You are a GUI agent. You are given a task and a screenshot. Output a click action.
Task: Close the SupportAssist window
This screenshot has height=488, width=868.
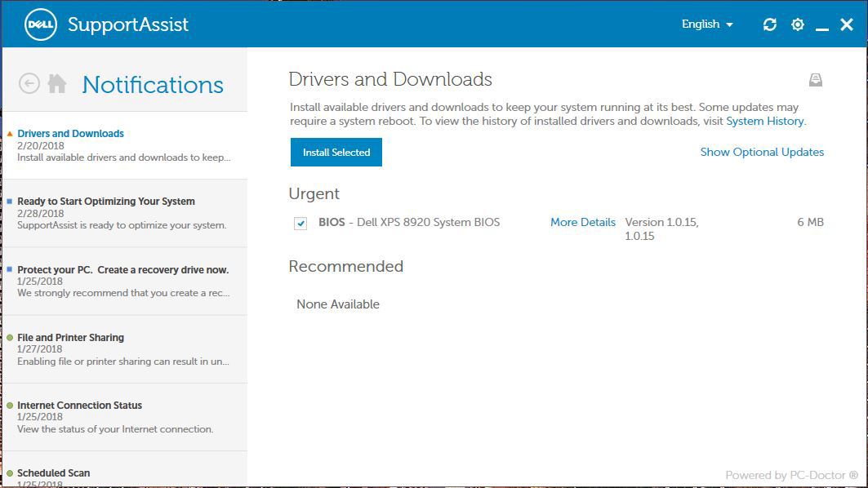point(847,24)
